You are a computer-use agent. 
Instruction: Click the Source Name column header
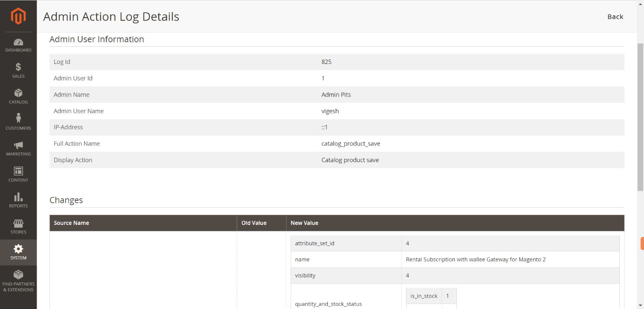click(72, 223)
